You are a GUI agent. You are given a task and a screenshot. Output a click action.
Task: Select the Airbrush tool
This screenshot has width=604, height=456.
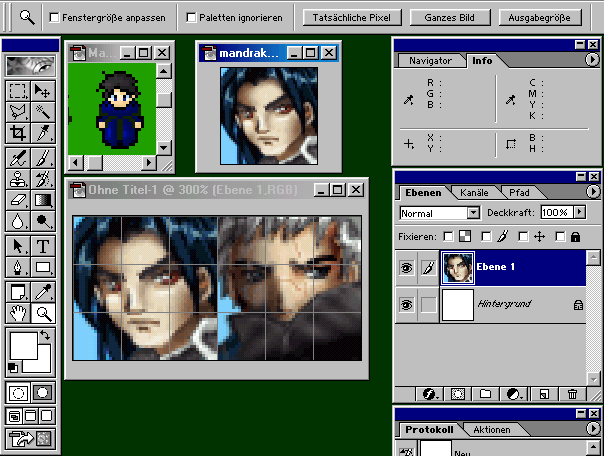tap(18, 158)
